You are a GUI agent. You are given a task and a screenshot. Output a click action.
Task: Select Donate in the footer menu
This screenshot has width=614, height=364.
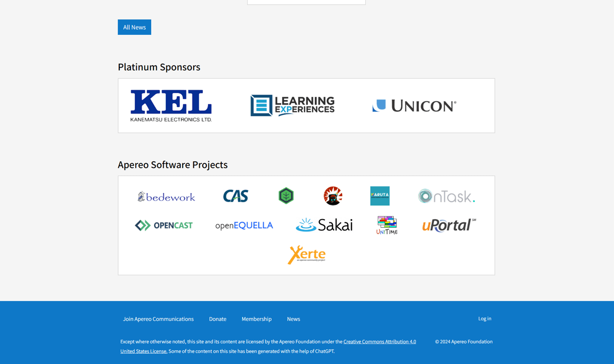point(218,319)
